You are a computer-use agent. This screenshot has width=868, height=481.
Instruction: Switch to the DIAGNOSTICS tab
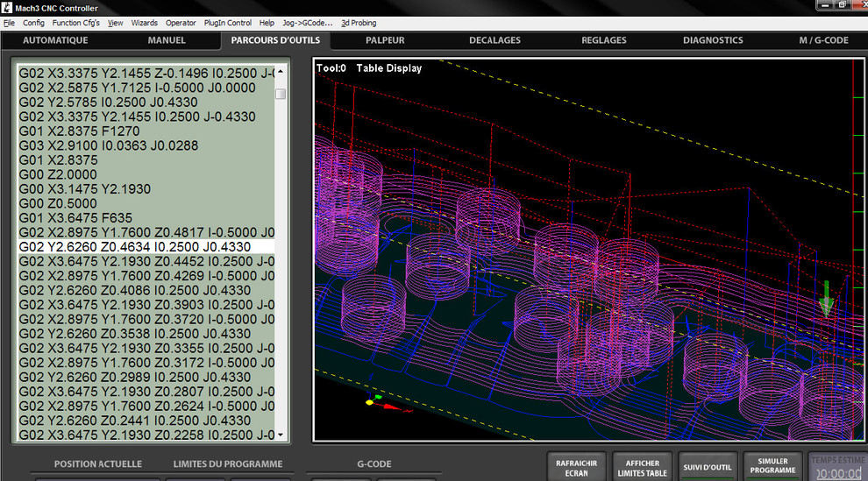click(713, 40)
